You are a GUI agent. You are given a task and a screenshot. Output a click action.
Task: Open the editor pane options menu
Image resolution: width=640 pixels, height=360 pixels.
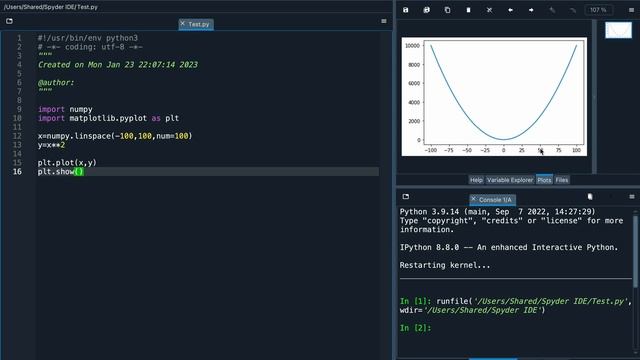(x=384, y=21)
